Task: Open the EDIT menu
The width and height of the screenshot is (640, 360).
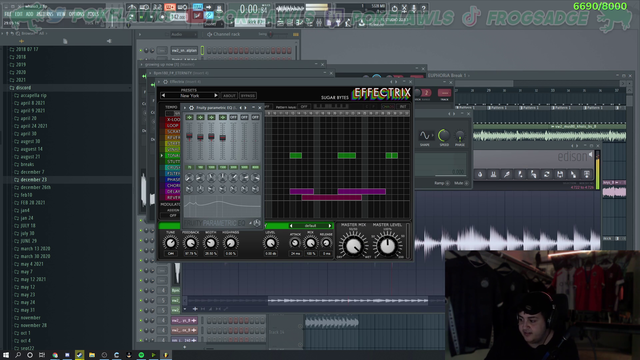Action: click(19, 14)
